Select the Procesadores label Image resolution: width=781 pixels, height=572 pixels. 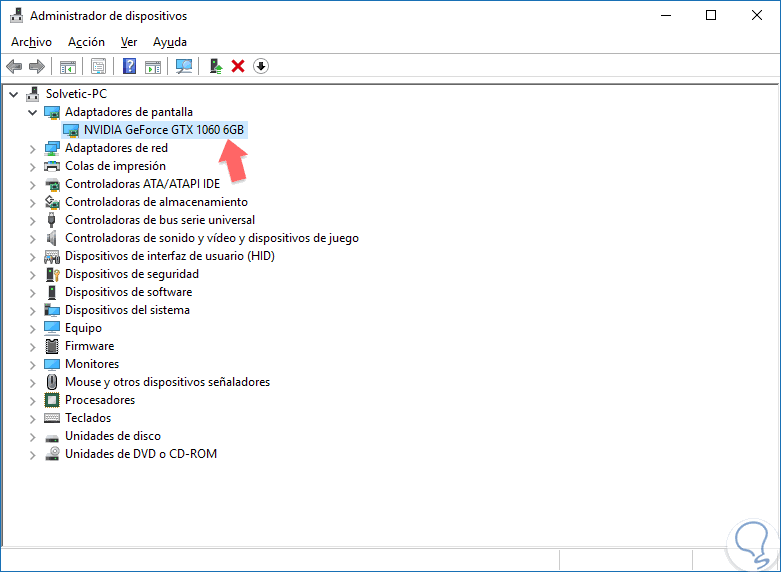click(100, 400)
